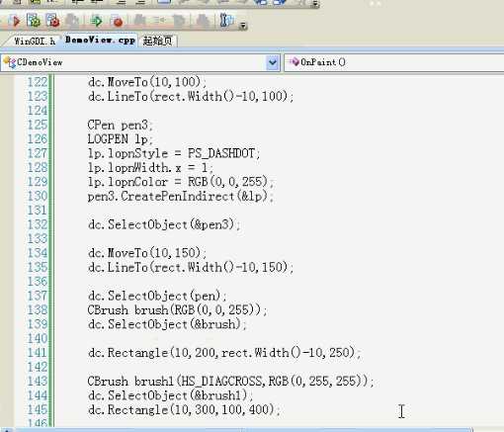Click the lp.lopnStyle = PS_DASHDOT; line
This screenshot has width=504, height=432.
174,153
